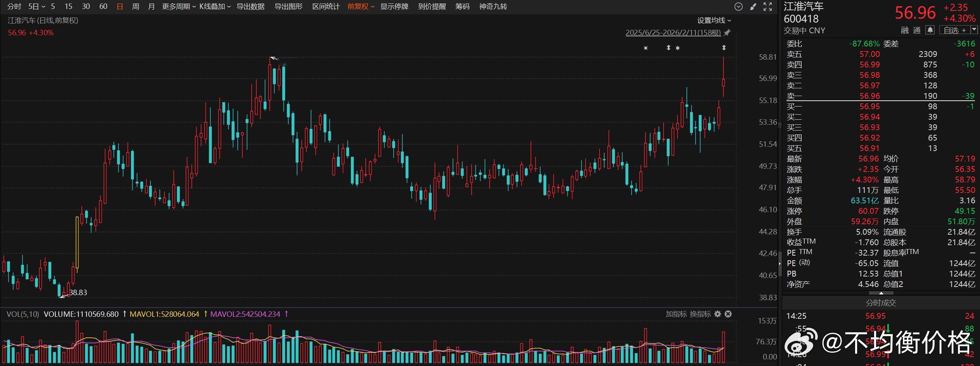Image resolution: width=980 pixels, height=366 pixels.
Task: Close the VOL indicator panel
Action: [728, 314]
